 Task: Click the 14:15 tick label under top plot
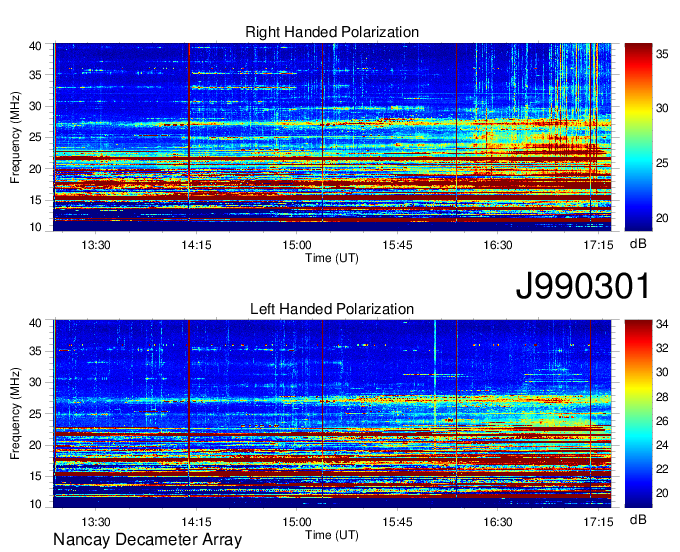pos(196,245)
